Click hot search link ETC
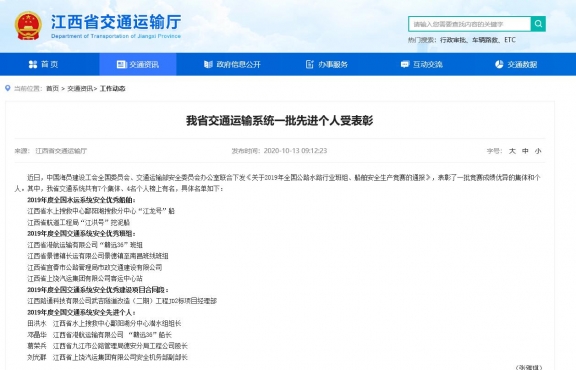Image resolution: width=576 pixels, height=370 pixels. pyautogui.click(x=510, y=40)
